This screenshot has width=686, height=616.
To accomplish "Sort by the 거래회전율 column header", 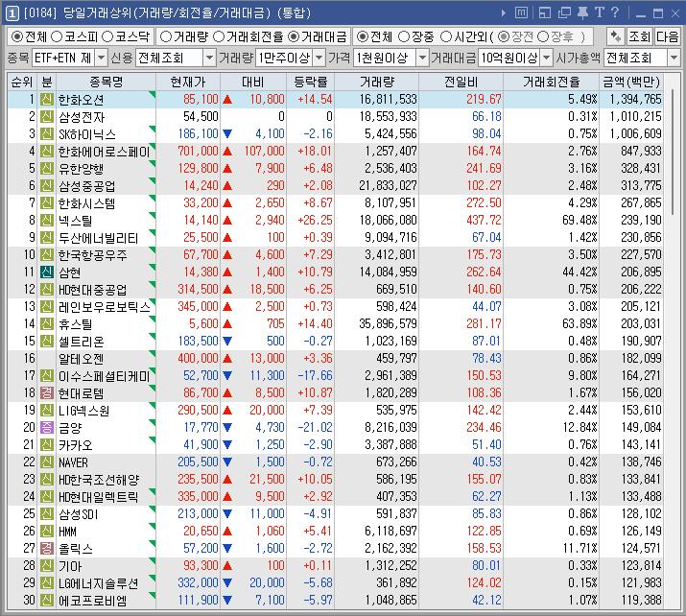I will click(x=552, y=82).
